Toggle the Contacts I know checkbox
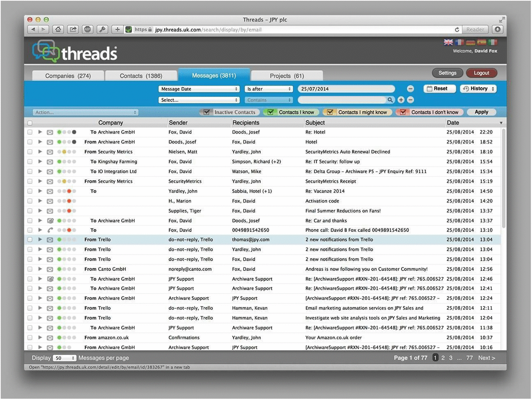Screen dimensions: 532x400 271,112
